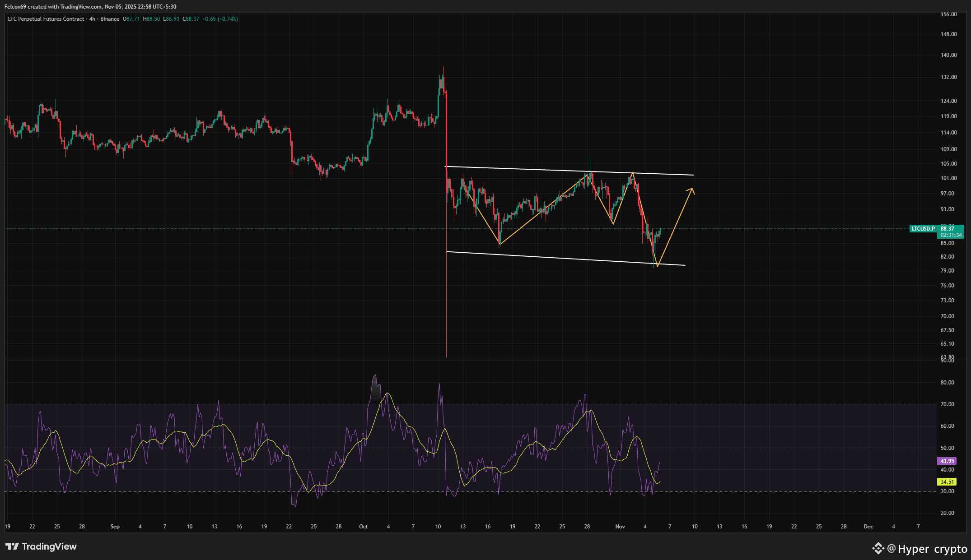Click the Binance logo beside Hyper crypto
971x560 pixels.
click(x=878, y=548)
